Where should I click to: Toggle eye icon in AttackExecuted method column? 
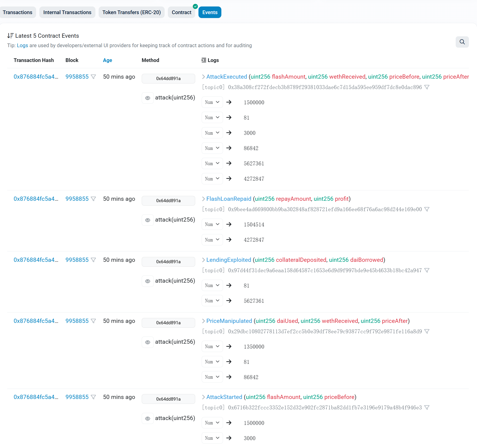(147, 98)
